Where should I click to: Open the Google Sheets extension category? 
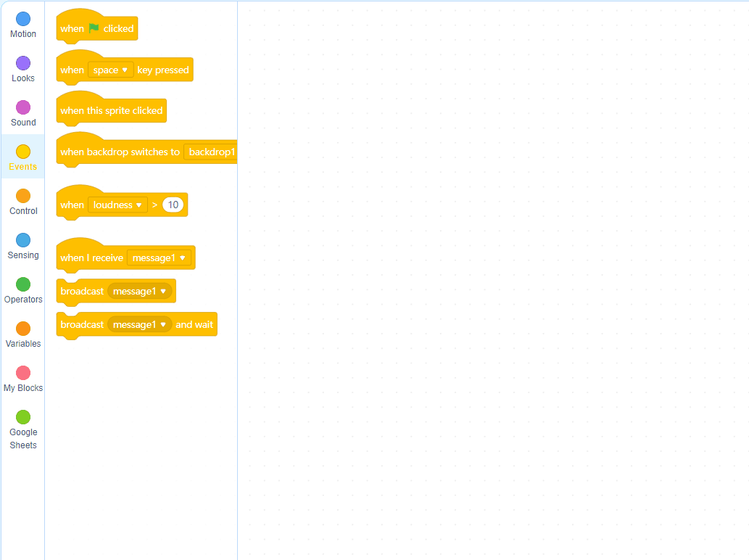click(23, 430)
